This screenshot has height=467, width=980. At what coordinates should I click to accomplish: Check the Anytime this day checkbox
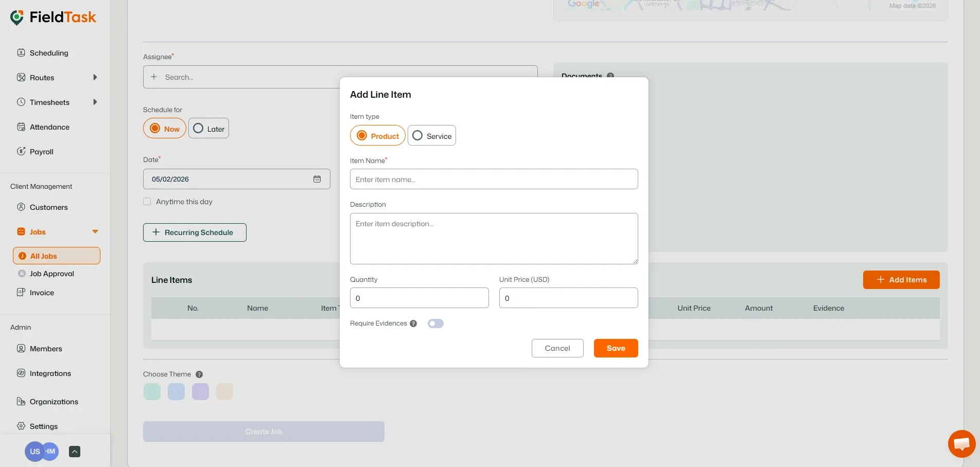click(147, 202)
